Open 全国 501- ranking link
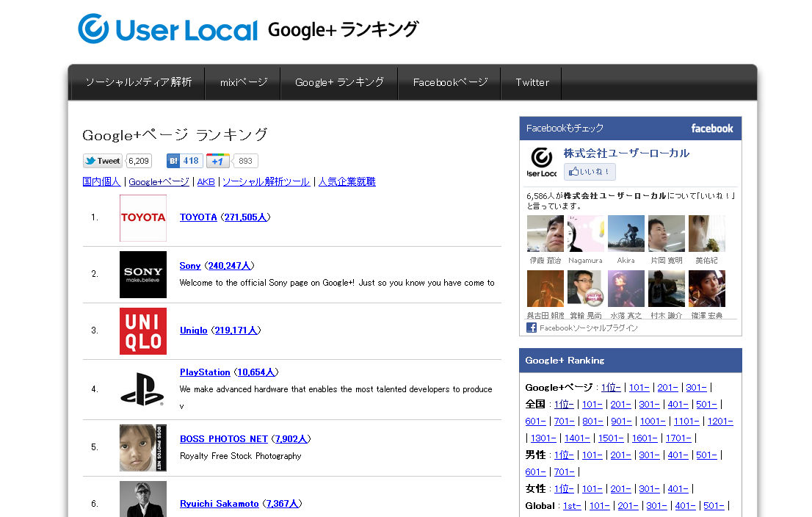 point(707,405)
